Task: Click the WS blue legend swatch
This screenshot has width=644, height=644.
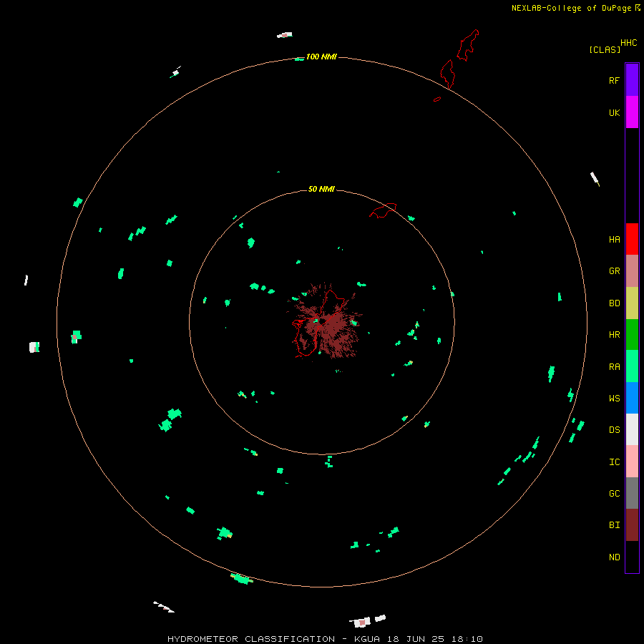Action: coord(632,398)
